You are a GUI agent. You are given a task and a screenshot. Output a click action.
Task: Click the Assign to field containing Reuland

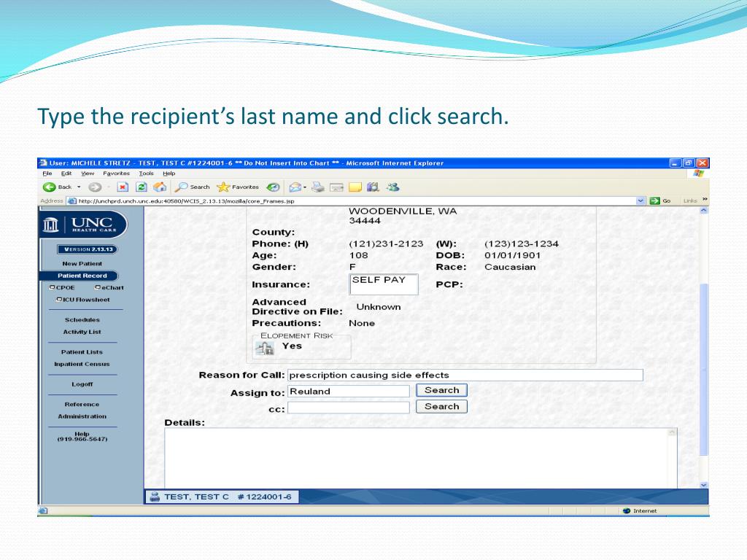point(348,392)
